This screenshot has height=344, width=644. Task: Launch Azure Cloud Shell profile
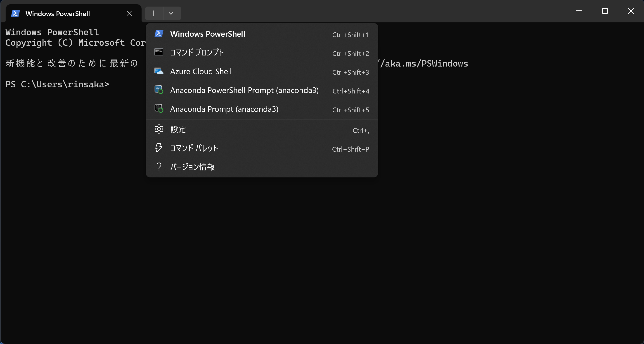tap(262, 72)
